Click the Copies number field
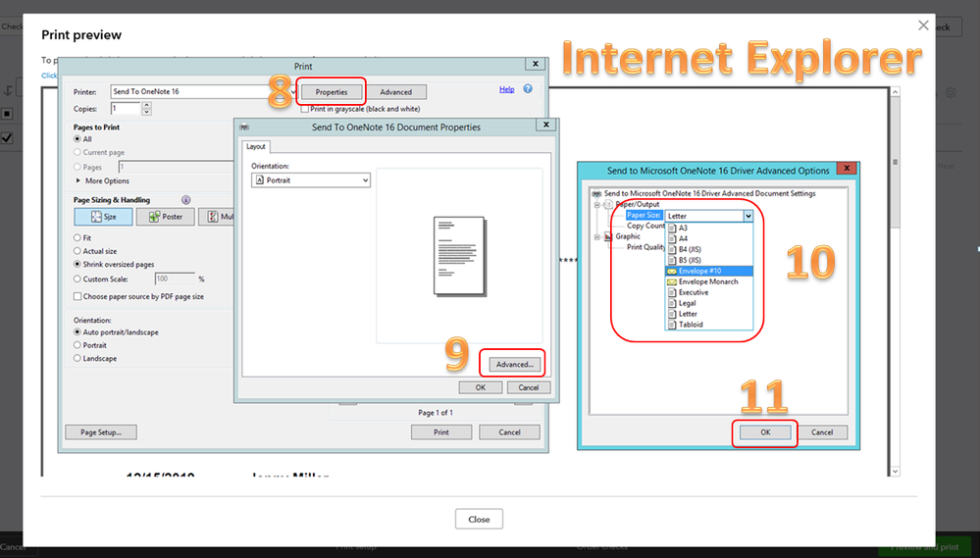Image resolution: width=980 pixels, height=558 pixels. click(x=126, y=109)
